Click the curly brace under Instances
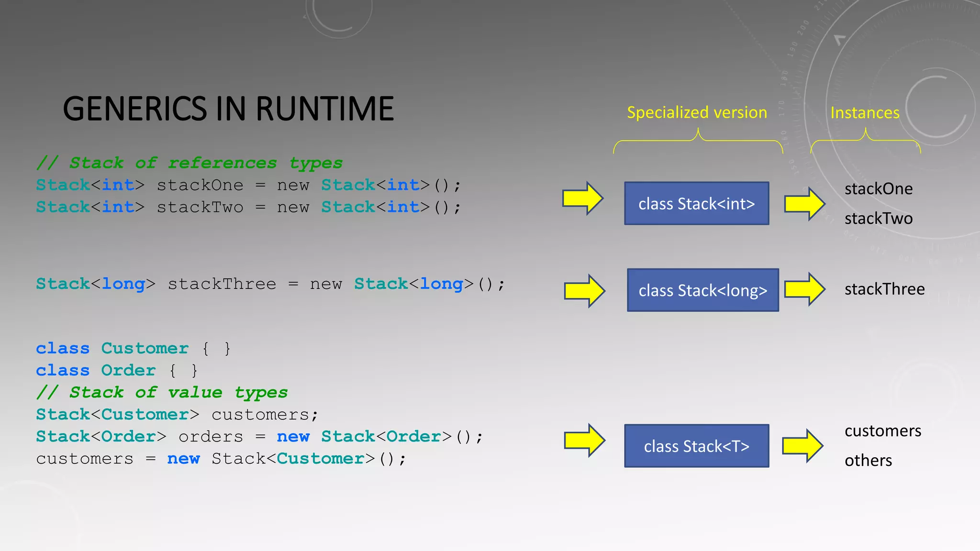The image size is (980, 551). (865, 141)
